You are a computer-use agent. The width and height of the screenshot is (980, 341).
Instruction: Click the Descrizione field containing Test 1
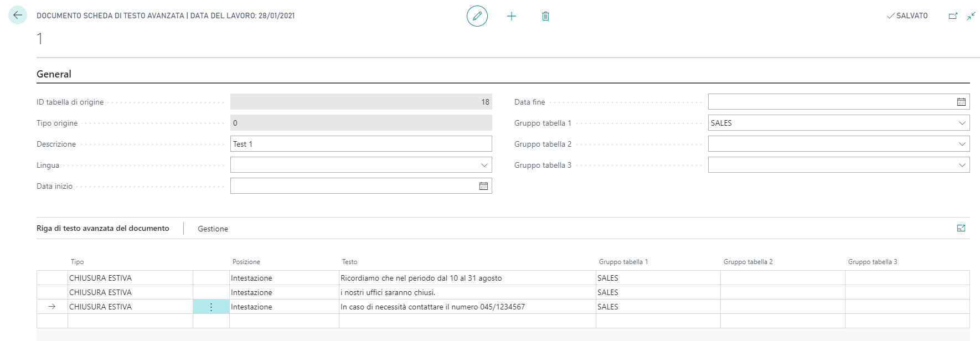point(360,144)
